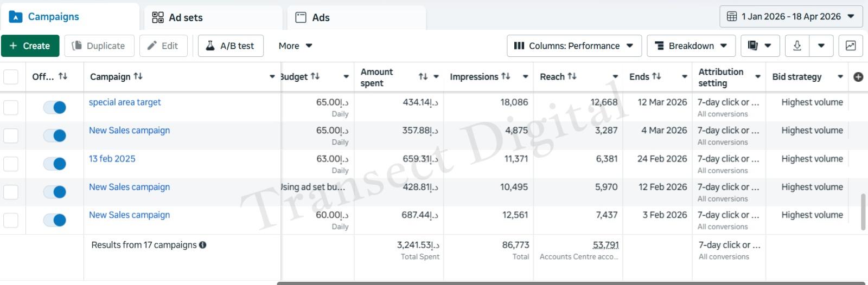Toggle the New Sales campaign with 428.81 spent
This screenshot has height=285, width=868.
tap(55, 192)
